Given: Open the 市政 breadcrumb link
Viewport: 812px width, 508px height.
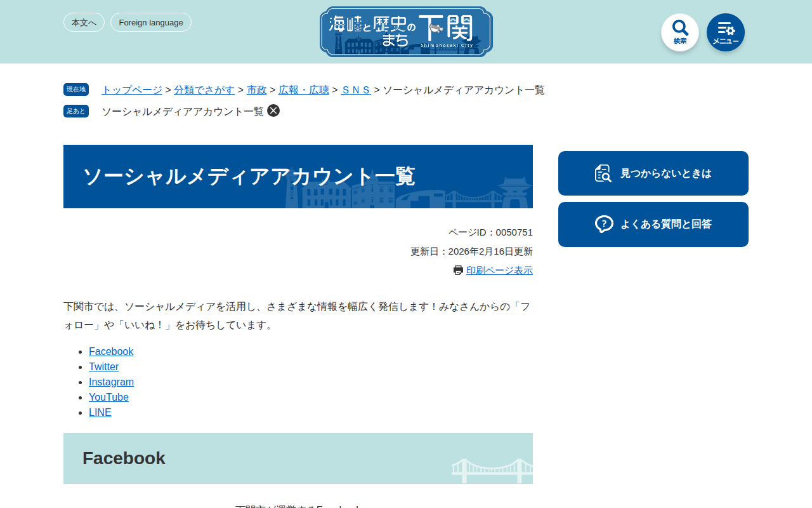Looking at the screenshot, I should pyautogui.click(x=257, y=90).
